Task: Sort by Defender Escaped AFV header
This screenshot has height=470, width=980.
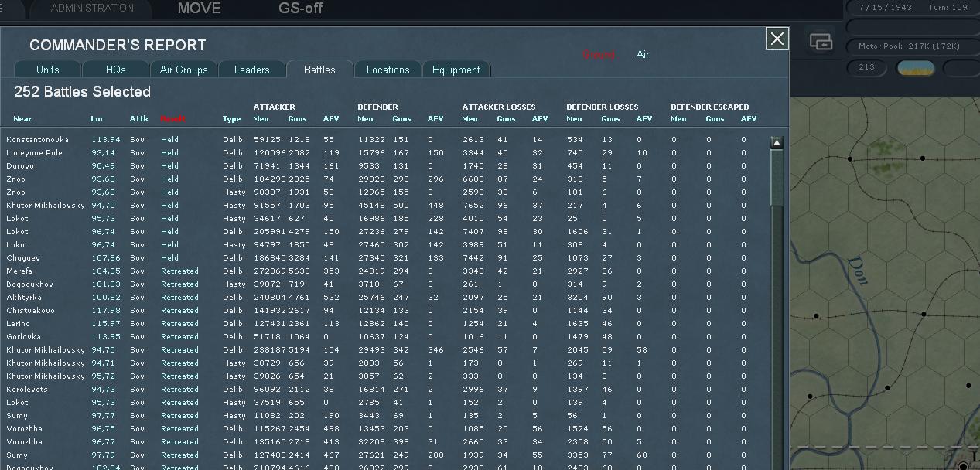Action: click(749, 119)
